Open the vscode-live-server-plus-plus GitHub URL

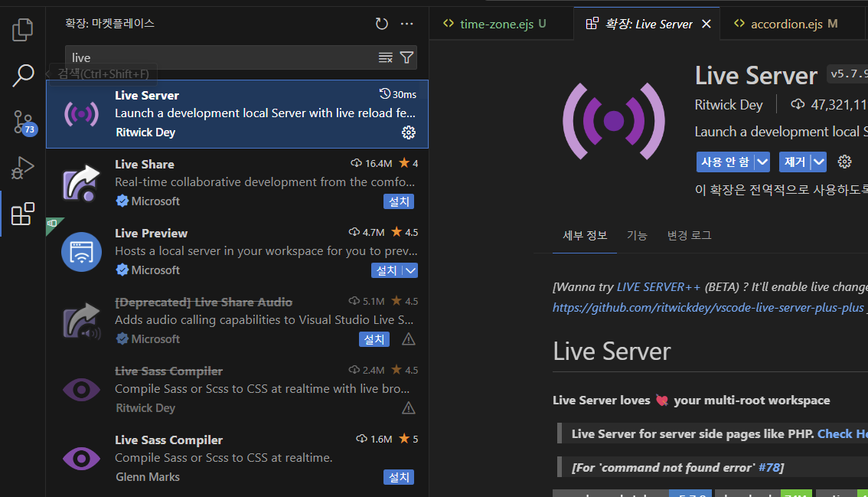click(708, 308)
